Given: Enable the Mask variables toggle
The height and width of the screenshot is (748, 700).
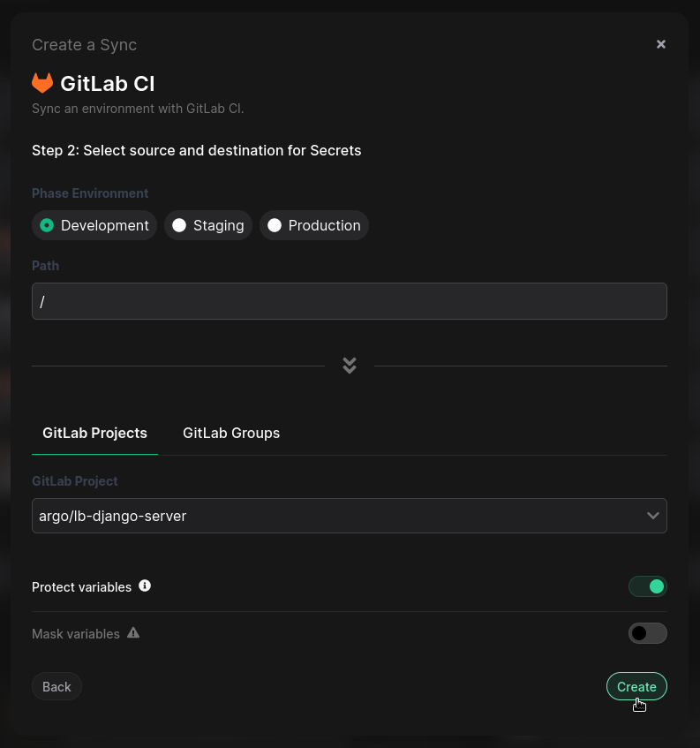Looking at the screenshot, I should click(648, 633).
